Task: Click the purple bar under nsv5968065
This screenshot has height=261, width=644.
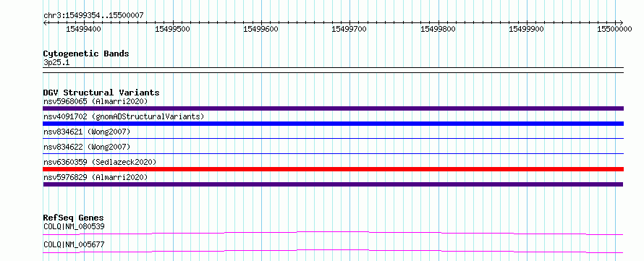Action: click(x=333, y=108)
